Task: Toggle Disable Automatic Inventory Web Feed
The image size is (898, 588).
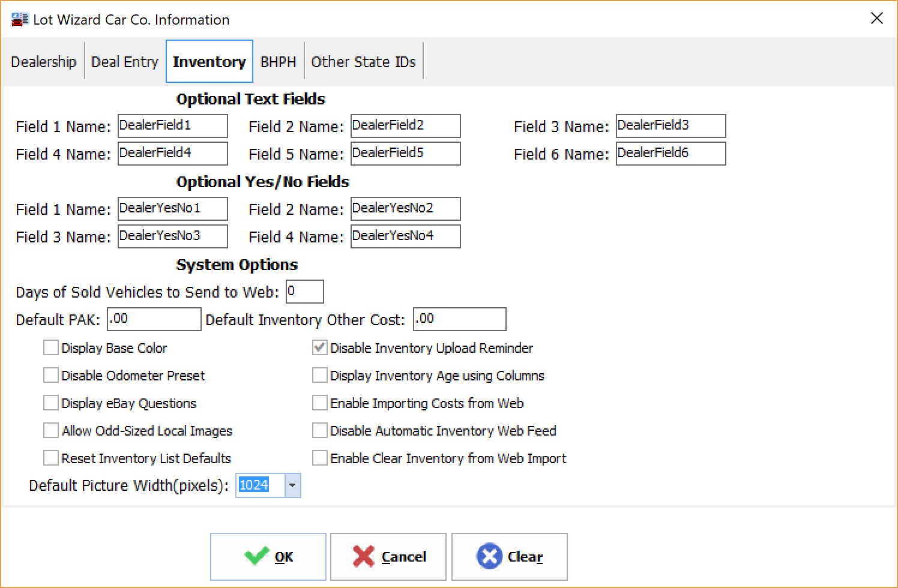Action: 320,430
